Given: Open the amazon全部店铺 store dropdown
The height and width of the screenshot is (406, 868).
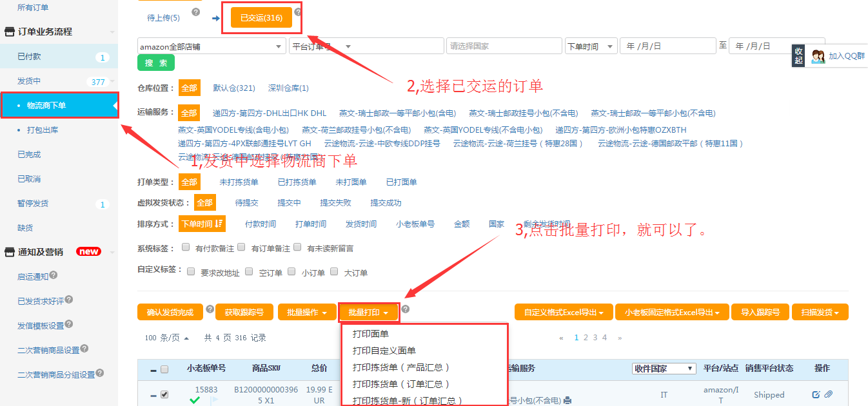Looking at the screenshot, I should point(212,46).
